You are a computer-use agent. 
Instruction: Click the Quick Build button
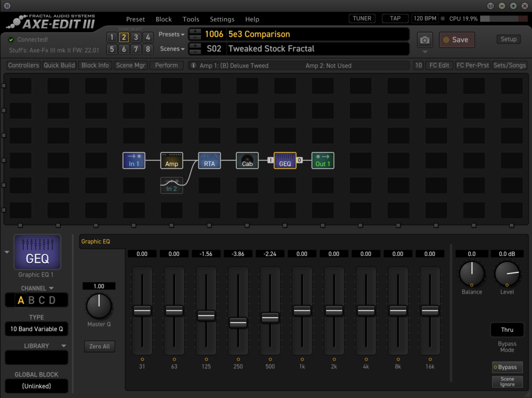(x=59, y=65)
